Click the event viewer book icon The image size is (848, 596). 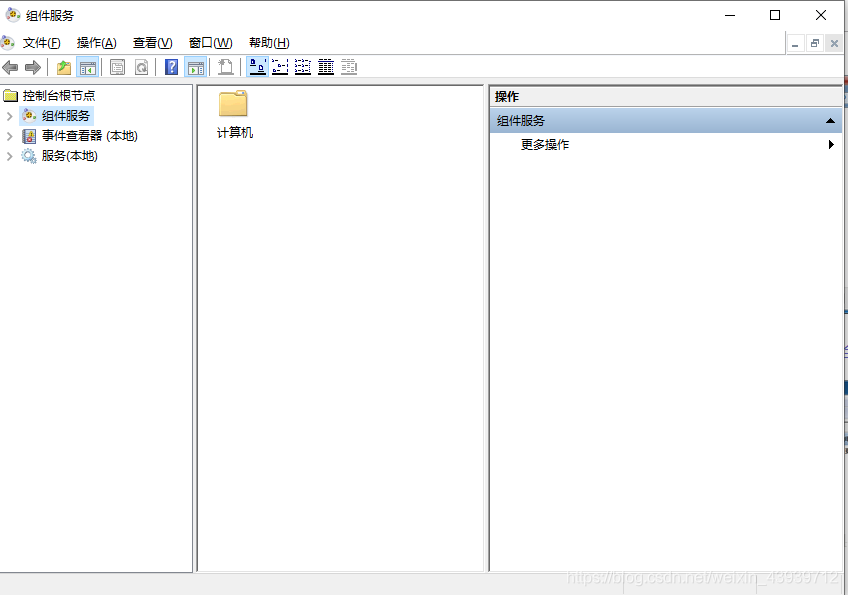29,136
